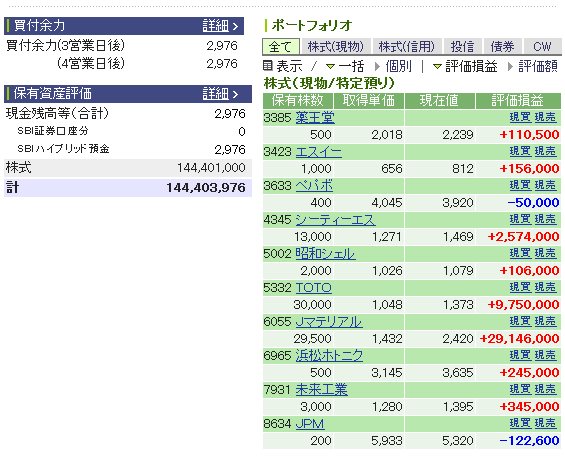Select JPM loss -122,600
Image resolution: width=565 pixels, height=457 pixels.
[x=529, y=441]
